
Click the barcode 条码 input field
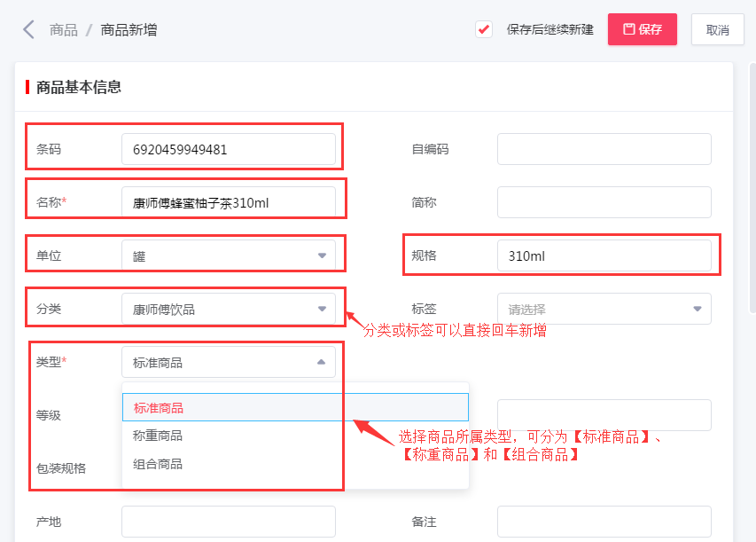(x=229, y=148)
